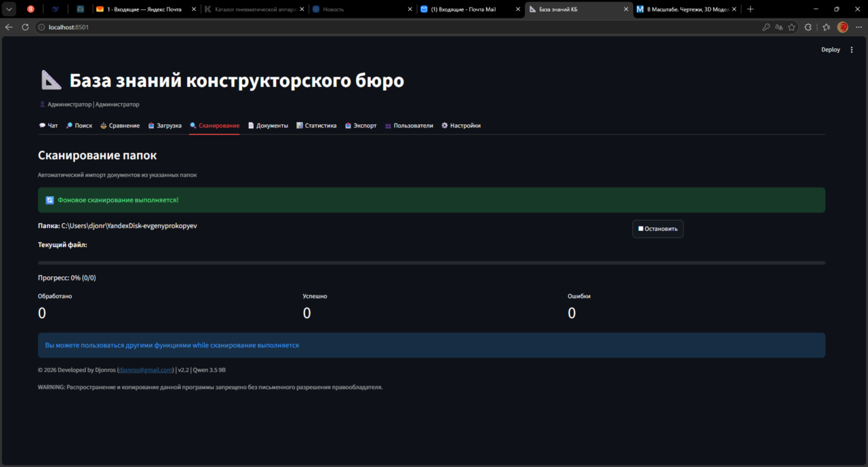This screenshot has width=868, height=467.
Task: Close the Почта Mail tab
Action: coord(518,10)
